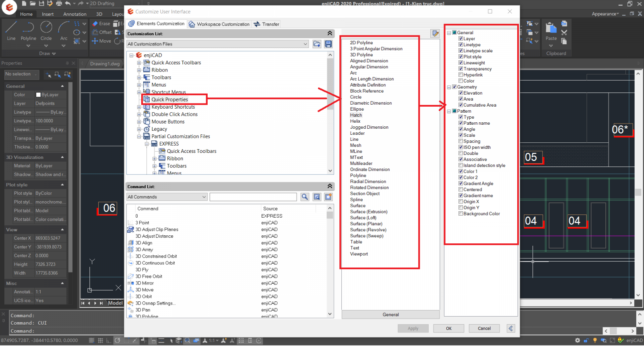Collapse the Command List panel
This screenshot has height=346, width=644.
point(330,186)
